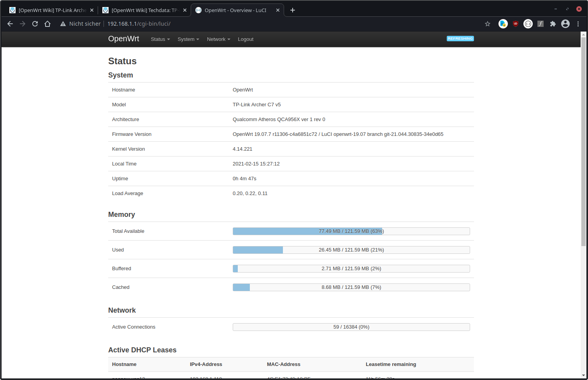Click the italic f extension icon

(541, 24)
